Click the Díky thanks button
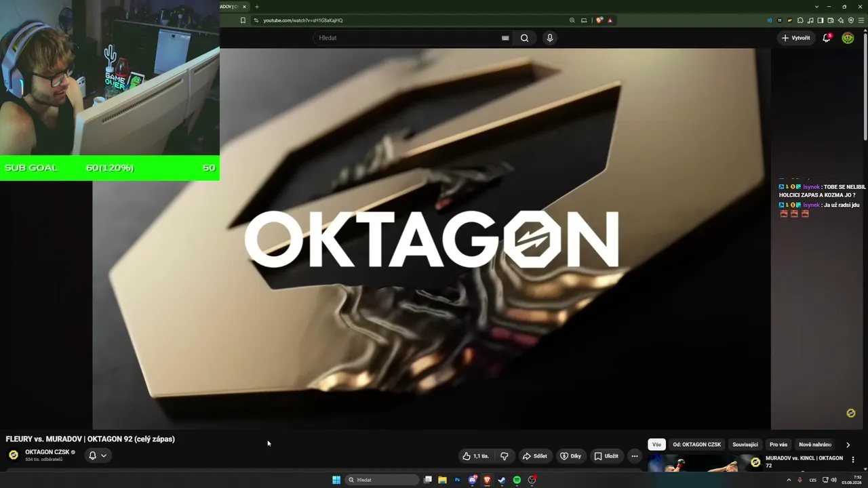Screen dimensions: 868x488 (x=570, y=456)
